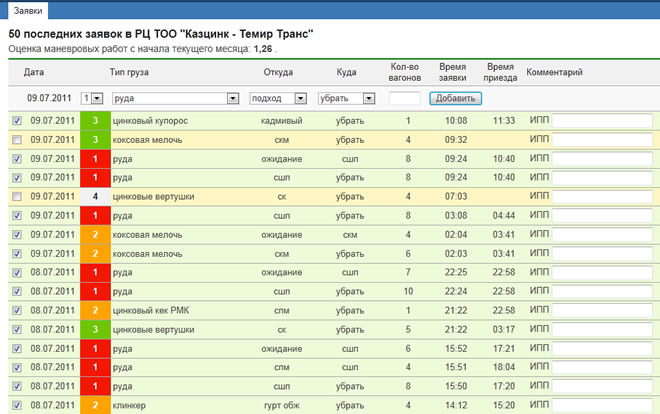This screenshot has height=414, width=660.
Task: Click the Комментарий column header
Action: click(554, 72)
